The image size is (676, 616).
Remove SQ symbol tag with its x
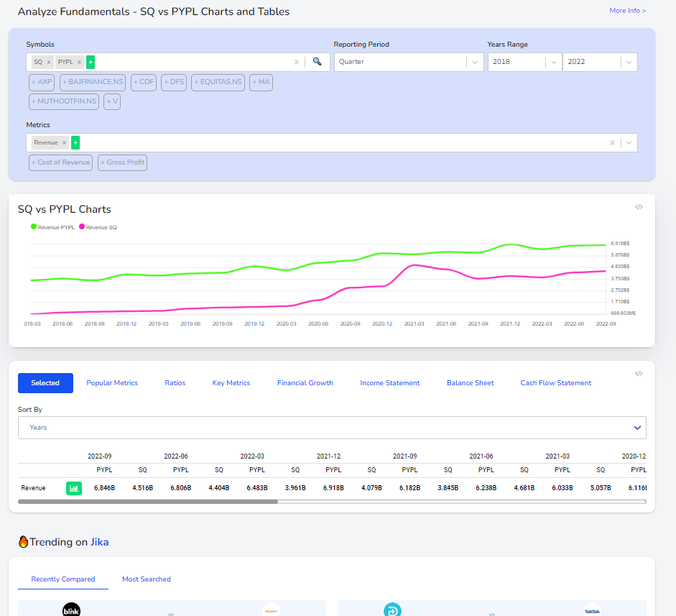point(49,62)
